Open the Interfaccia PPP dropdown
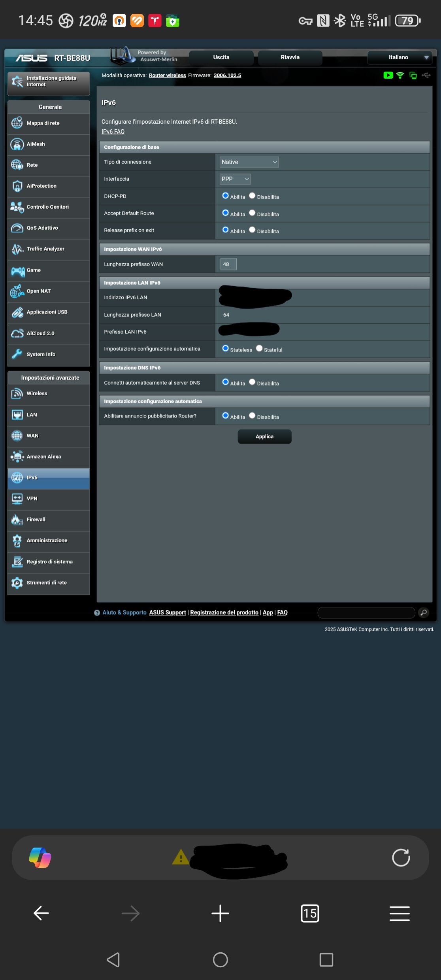Screen dimensions: 441x980 click(x=235, y=179)
